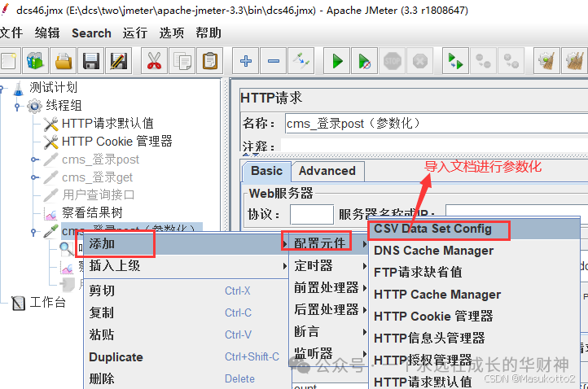Choose 删除 from context menu
Viewport: 588px width, 389px height.
click(x=186, y=379)
